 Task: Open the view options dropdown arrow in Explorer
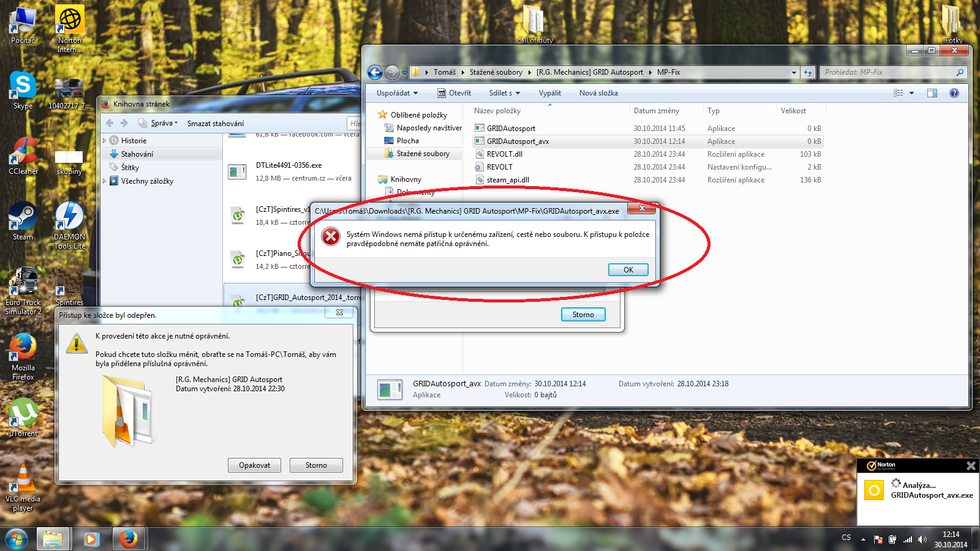point(911,93)
